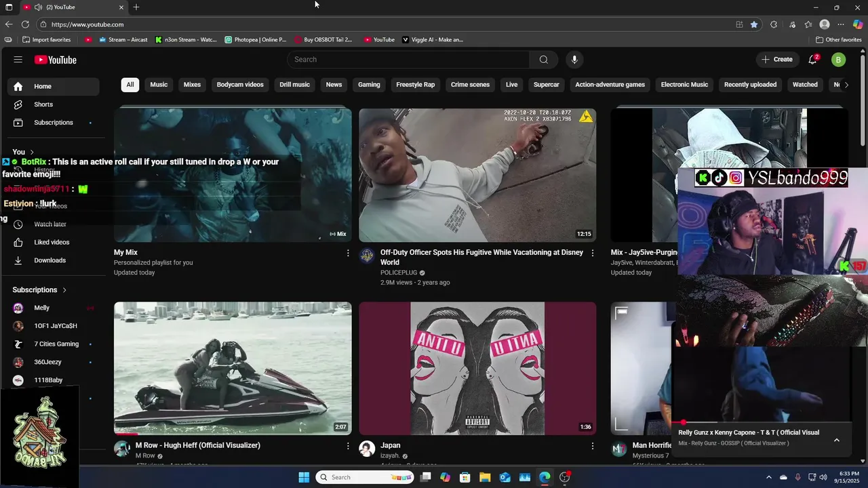Open the 360Jeezy subscription channel
868x488 pixels.
(53, 363)
